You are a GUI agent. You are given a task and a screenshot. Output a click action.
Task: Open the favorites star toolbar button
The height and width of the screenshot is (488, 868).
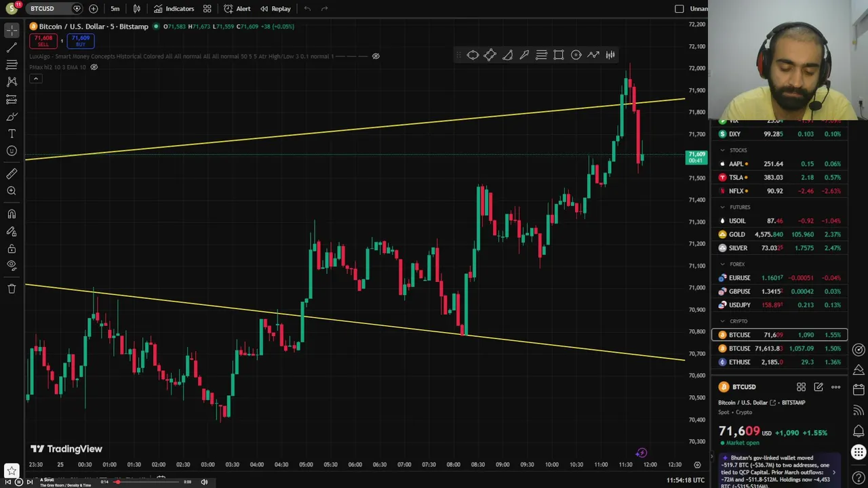(12, 469)
